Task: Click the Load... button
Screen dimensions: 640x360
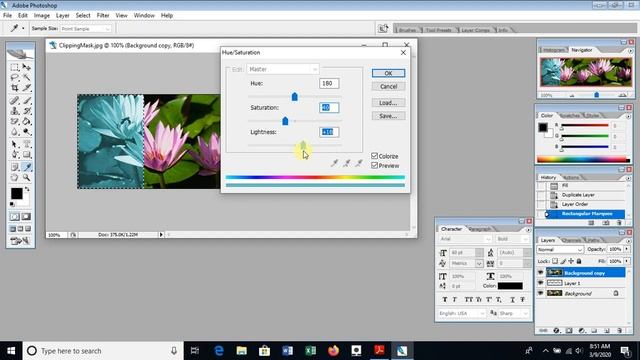Action: tap(388, 103)
